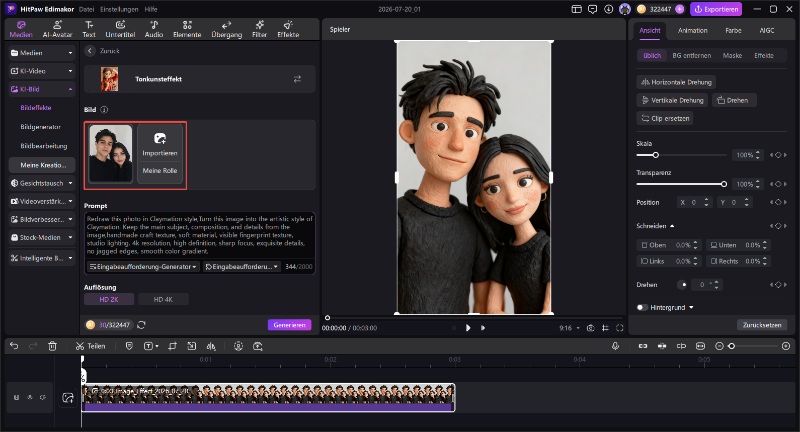800x432 pixels.
Task: Open the Filter panel
Action: pos(259,30)
